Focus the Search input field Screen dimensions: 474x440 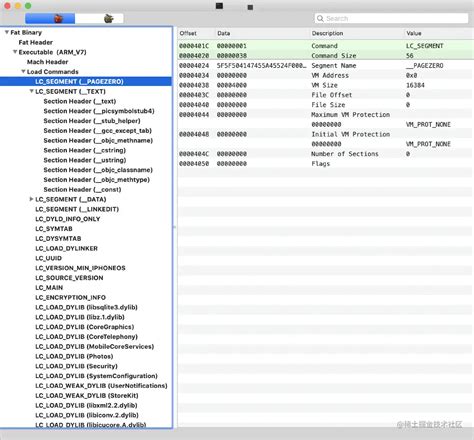tap(391, 18)
